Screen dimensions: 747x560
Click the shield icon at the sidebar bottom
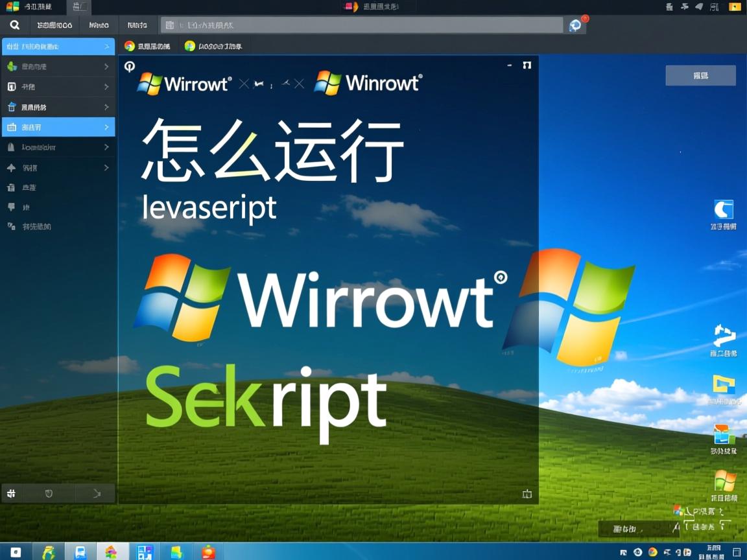(49, 493)
